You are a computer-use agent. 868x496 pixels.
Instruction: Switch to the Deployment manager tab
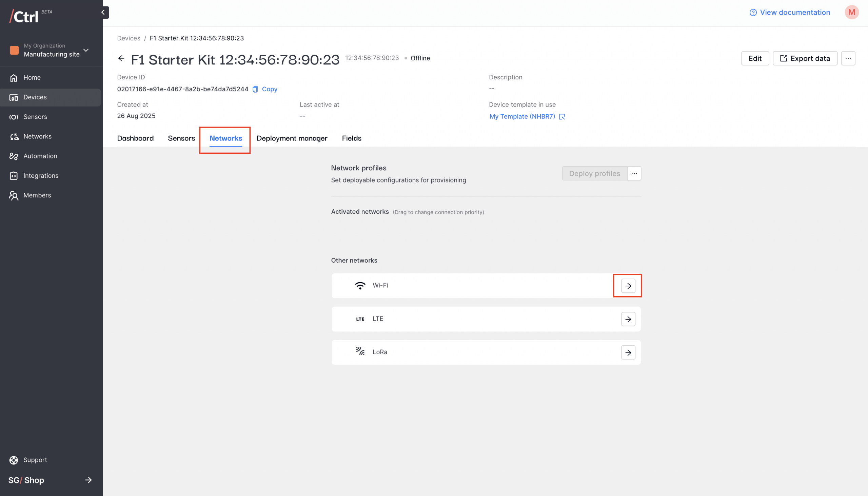292,138
